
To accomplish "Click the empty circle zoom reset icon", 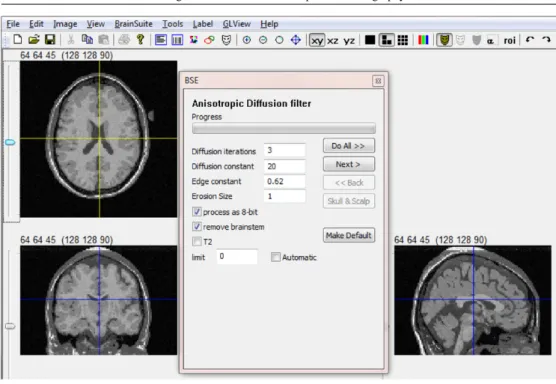I will point(279,40).
